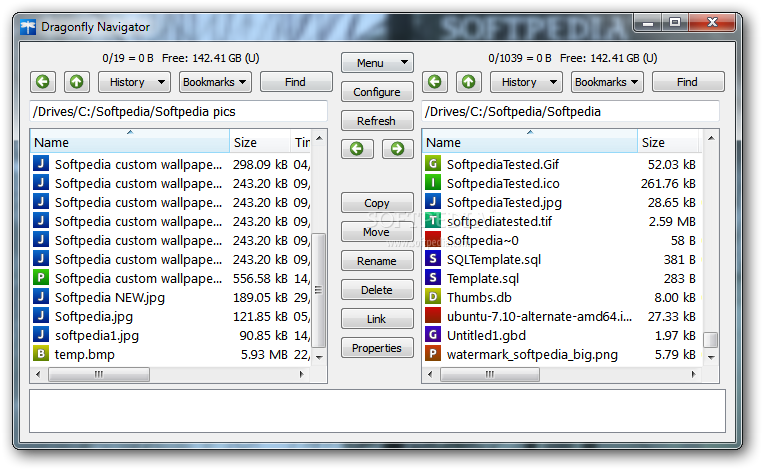This screenshot has height=470, width=763.
Task: Select Softpedia NEW.jpg file name
Action: coord(110,297)
